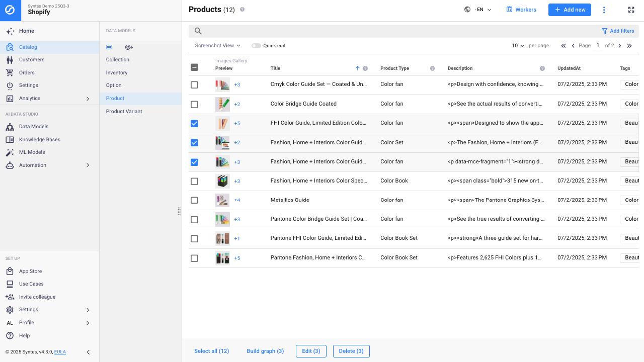This screenshot has height=362, width=644.
Task: Collapse the left sidebar arrow
Action: click(89, 352)
